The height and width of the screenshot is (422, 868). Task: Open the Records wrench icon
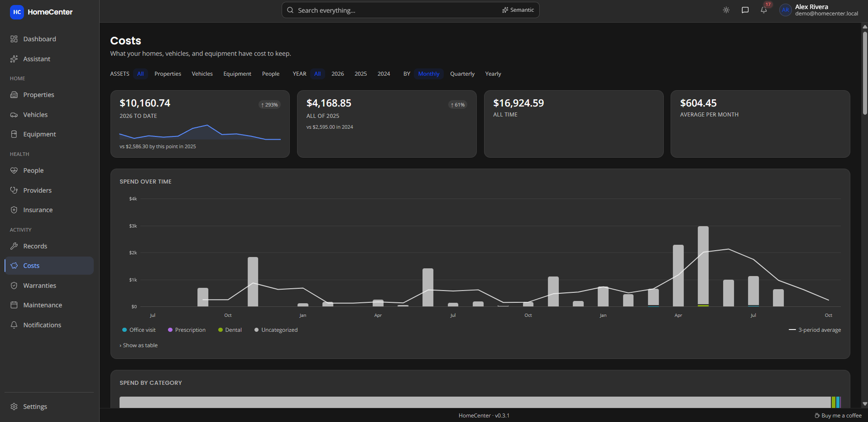tap(14, 246)
